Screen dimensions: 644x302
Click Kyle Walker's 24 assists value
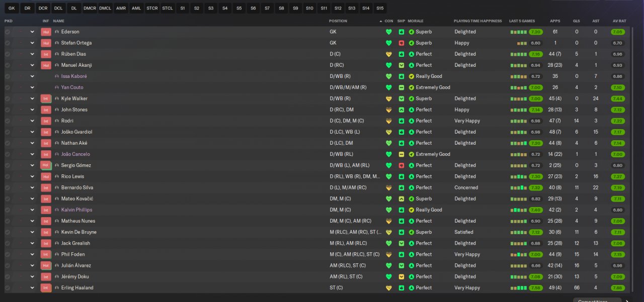tap(596, 98)
